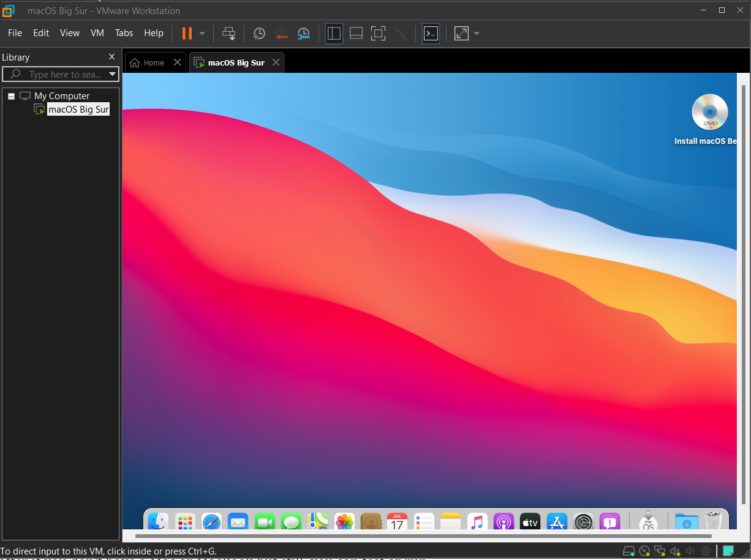This screenshot has width=751, height=560.
Task: Click the library search field
Action: [x=60, y=74]
